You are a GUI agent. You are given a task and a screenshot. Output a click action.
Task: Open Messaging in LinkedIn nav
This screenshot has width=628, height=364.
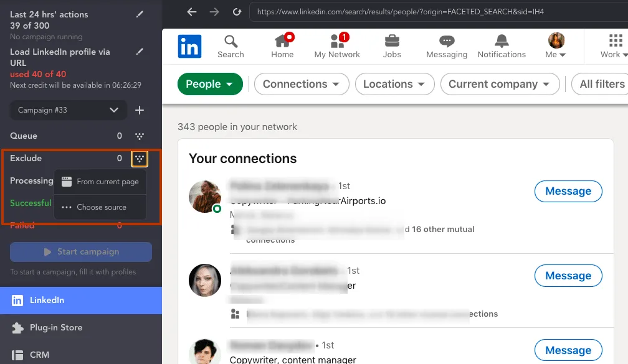[447, 47]
